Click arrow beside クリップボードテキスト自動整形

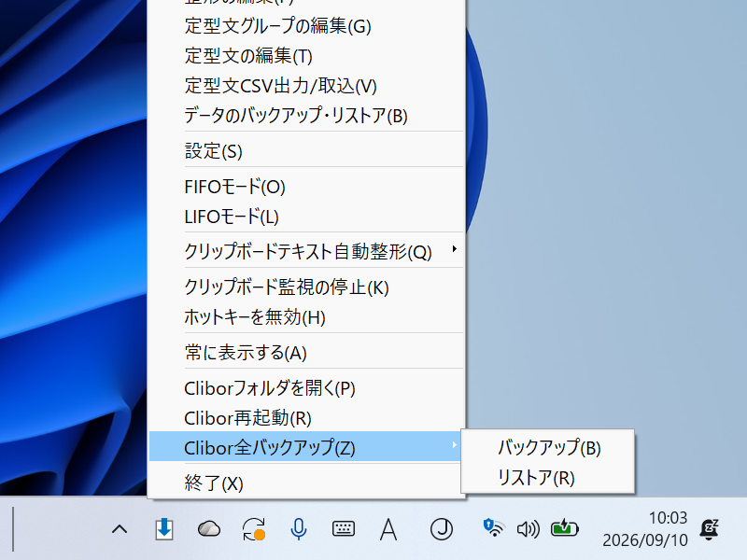click(x=455, y=249)
